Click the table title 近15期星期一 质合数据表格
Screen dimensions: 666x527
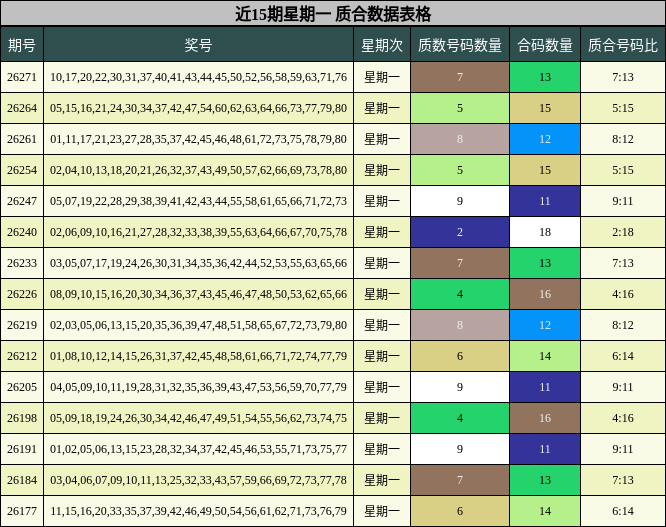tap(333, 14)
